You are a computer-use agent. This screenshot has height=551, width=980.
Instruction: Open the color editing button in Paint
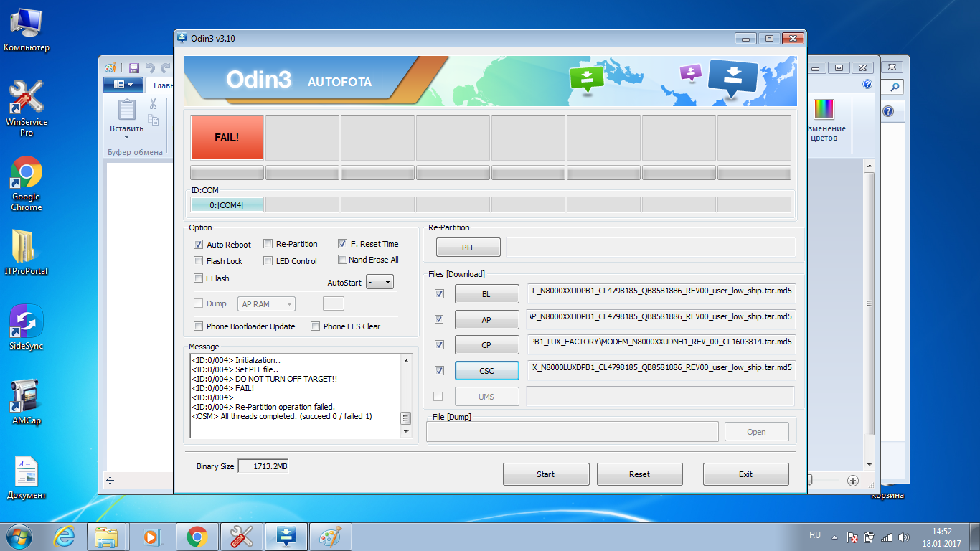pos(824,121)
